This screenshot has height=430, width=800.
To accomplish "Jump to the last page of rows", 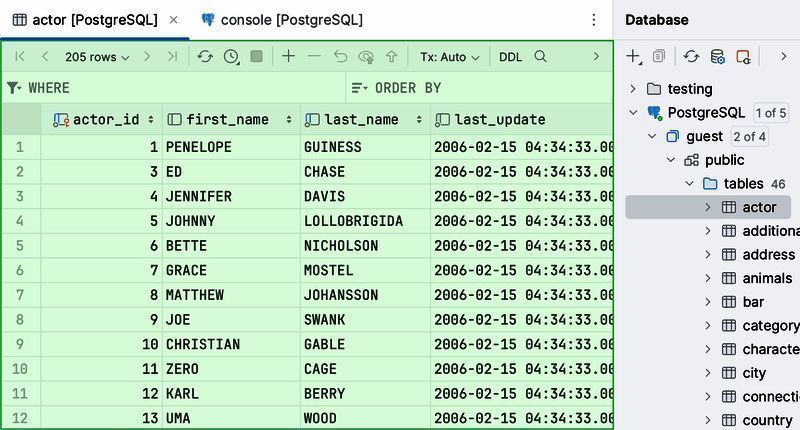I will coord(172,57).
